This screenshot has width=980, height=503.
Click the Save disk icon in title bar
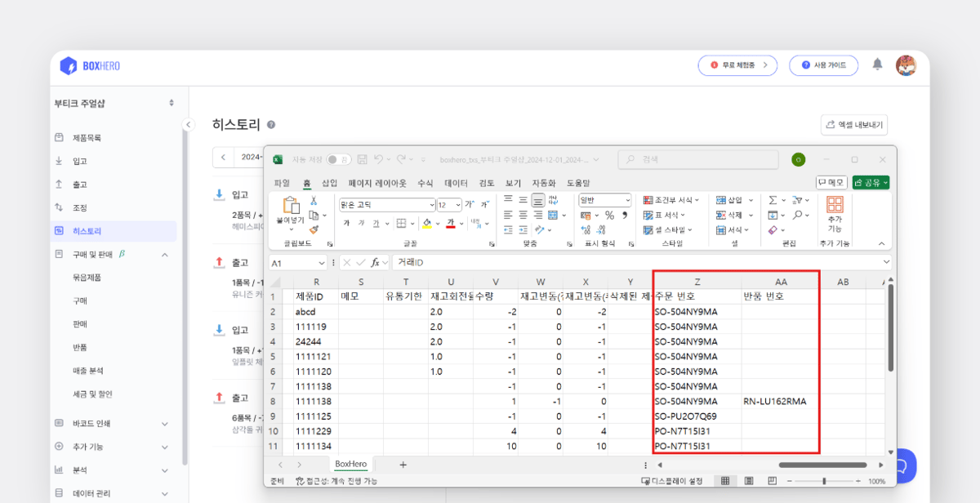[361, 159]
